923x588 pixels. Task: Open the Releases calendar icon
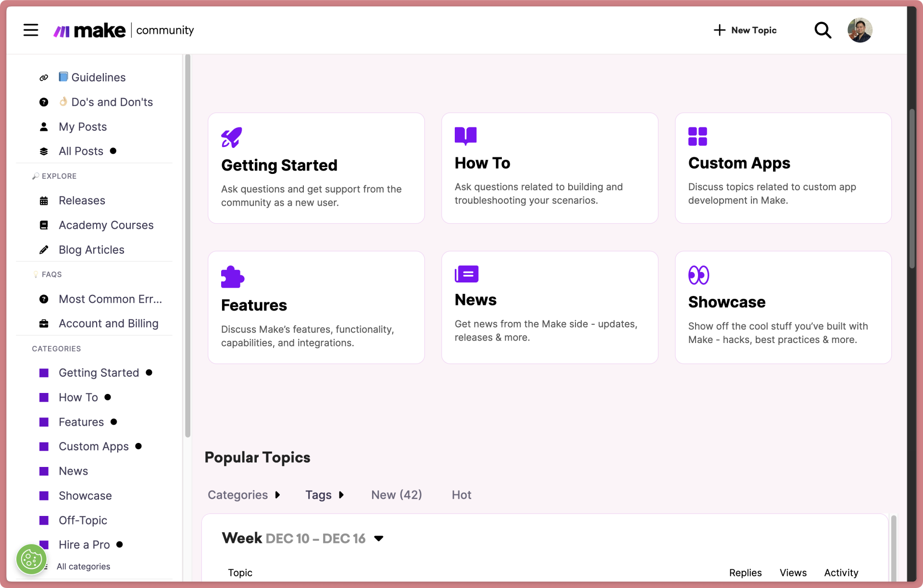[x=44, y=200]
